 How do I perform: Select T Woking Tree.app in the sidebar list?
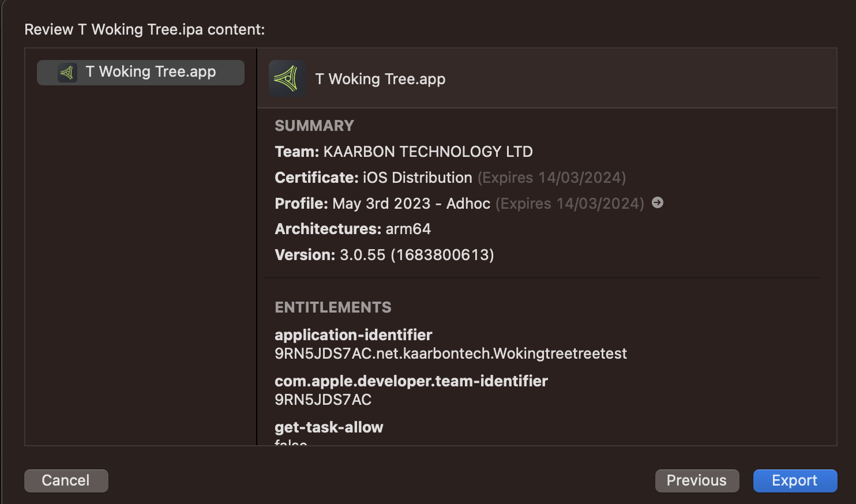[150, 72]
